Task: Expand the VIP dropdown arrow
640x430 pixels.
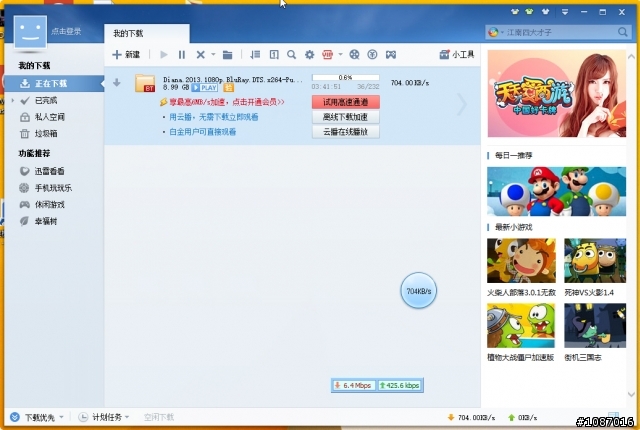Action: pyautogui.click(x=340, y=54)
